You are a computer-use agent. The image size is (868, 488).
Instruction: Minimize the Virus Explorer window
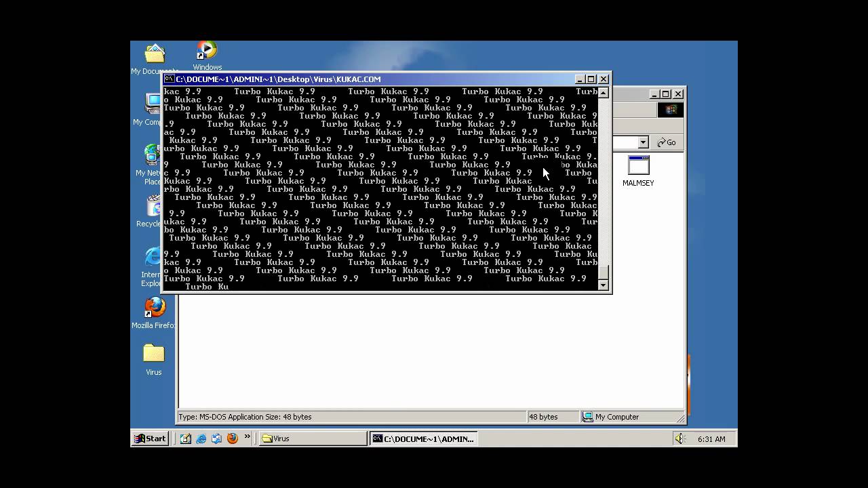pos(654,94)
